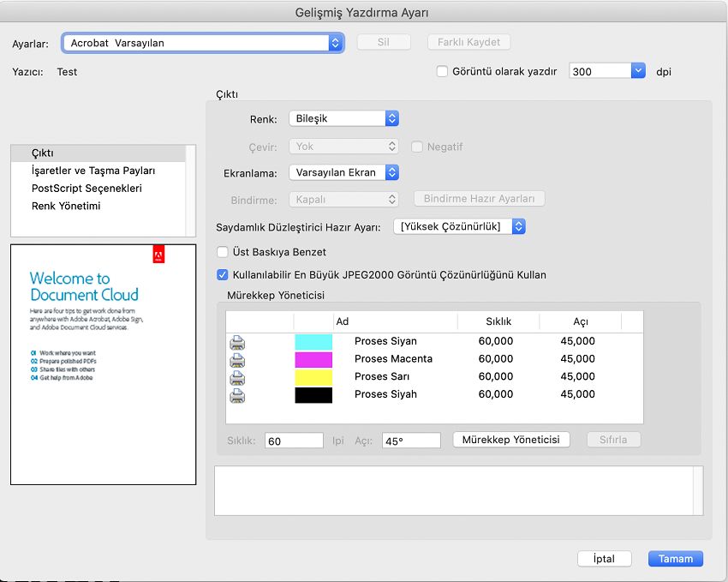Click the magenta color swatch
The height and width of the screenshot is (582, 728).
click(x=313, y=359)
